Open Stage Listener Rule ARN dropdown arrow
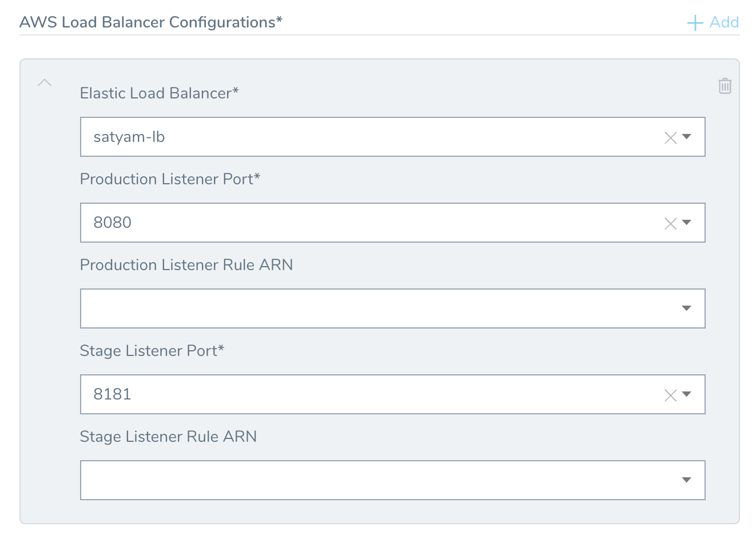 [687, 480]
